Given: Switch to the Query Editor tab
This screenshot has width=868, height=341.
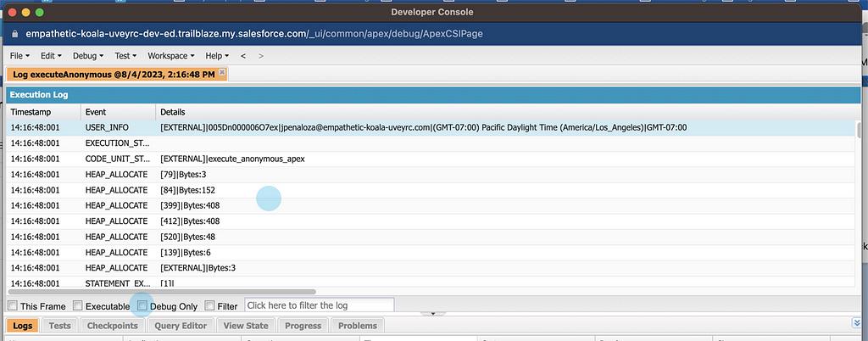Looking at the screenshot, I should (181, 326).
